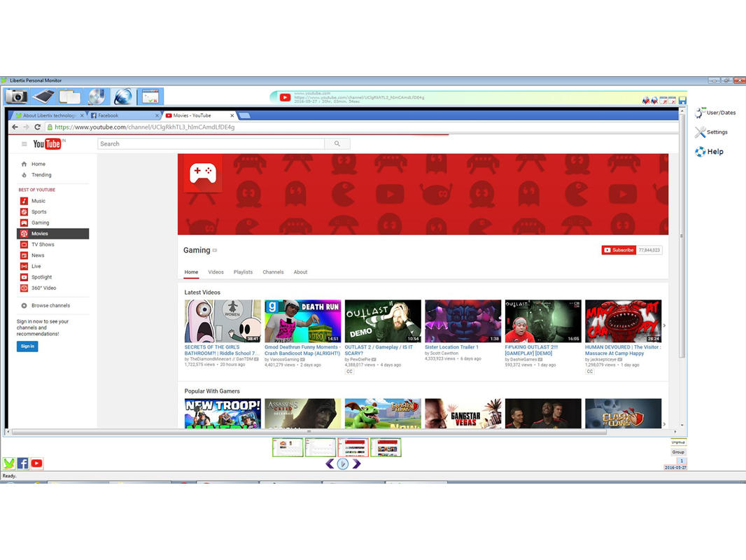Open the channel About tab
The height and width of the screenshot is (560, 746).
(300, 272)
